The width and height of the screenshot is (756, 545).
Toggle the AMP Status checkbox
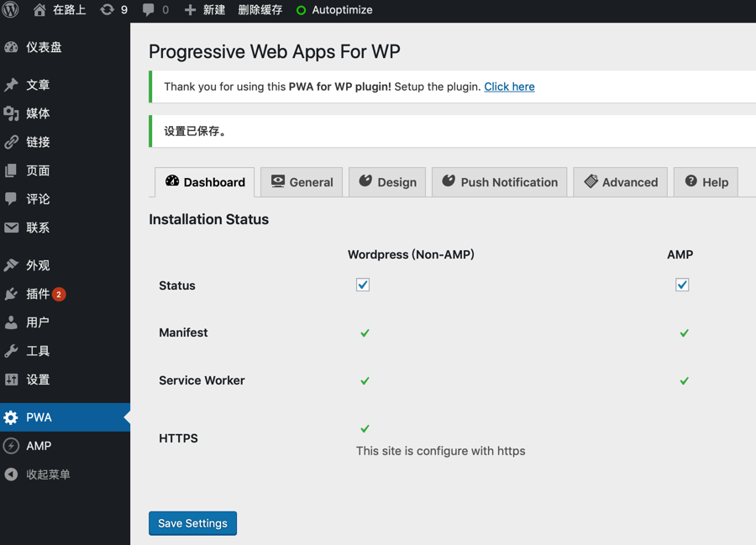click(x=682, y=285)
